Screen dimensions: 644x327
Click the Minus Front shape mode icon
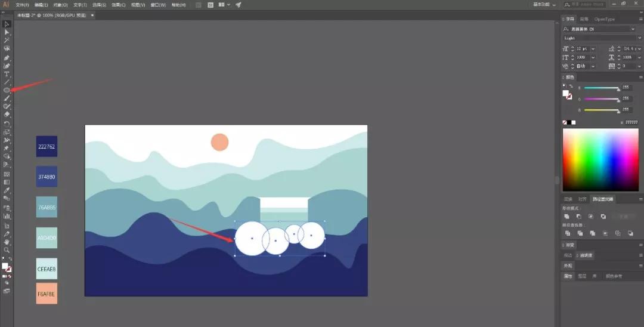pos(578,217)
